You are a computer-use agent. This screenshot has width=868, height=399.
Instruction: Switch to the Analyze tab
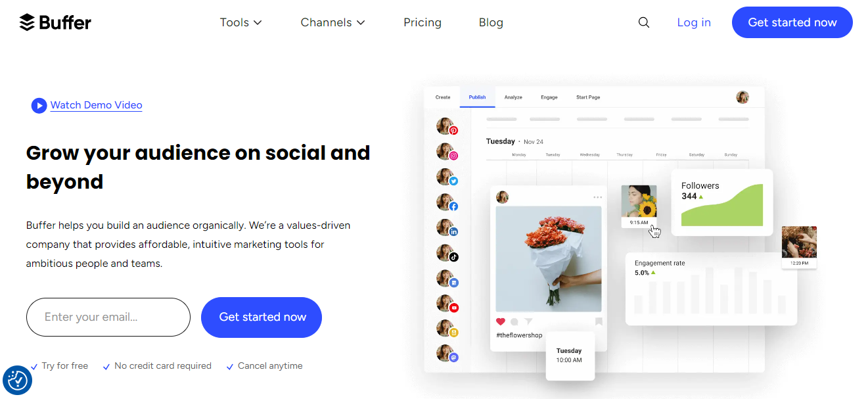[513, 97]
